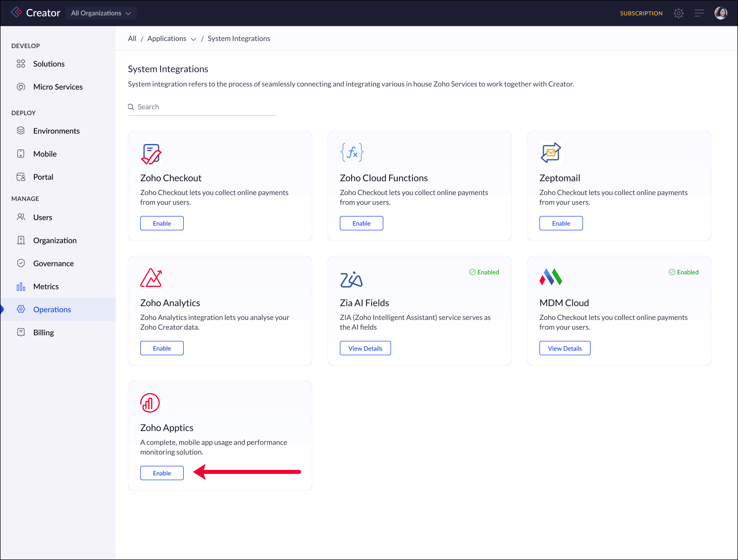Click the Zoho Cloud Functions fx icon
Image resolution: width=738 pixels, height=560 pixels.
point(352,153)
